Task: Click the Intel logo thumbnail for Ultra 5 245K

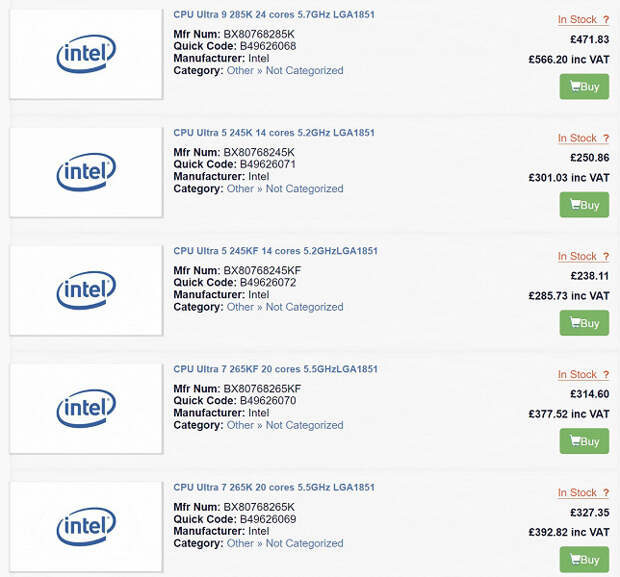Action: pos(86,172)
